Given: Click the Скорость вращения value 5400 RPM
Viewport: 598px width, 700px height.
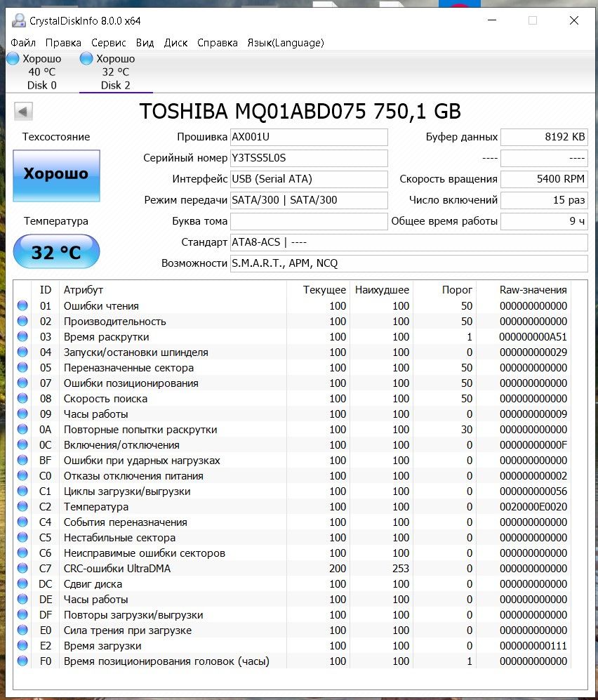Looking at the screenshot, I should pyautogui.click(x=544, y=179).
